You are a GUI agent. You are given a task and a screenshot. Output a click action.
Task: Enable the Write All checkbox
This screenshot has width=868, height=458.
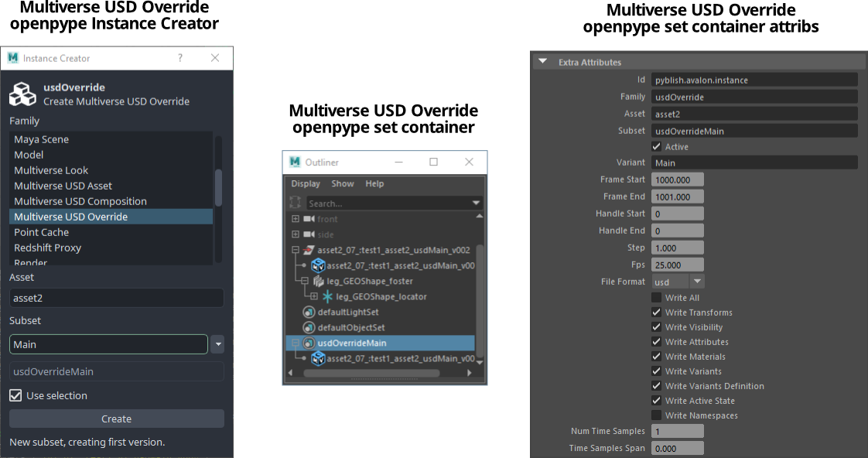tap(657, 297)
